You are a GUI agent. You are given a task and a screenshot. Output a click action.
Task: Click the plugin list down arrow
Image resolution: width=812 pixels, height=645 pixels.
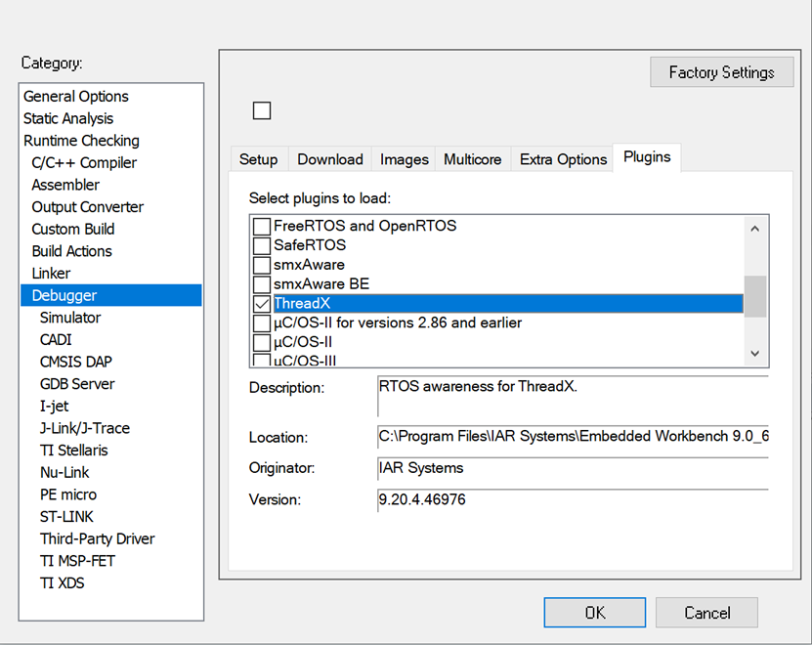point(755,354)
